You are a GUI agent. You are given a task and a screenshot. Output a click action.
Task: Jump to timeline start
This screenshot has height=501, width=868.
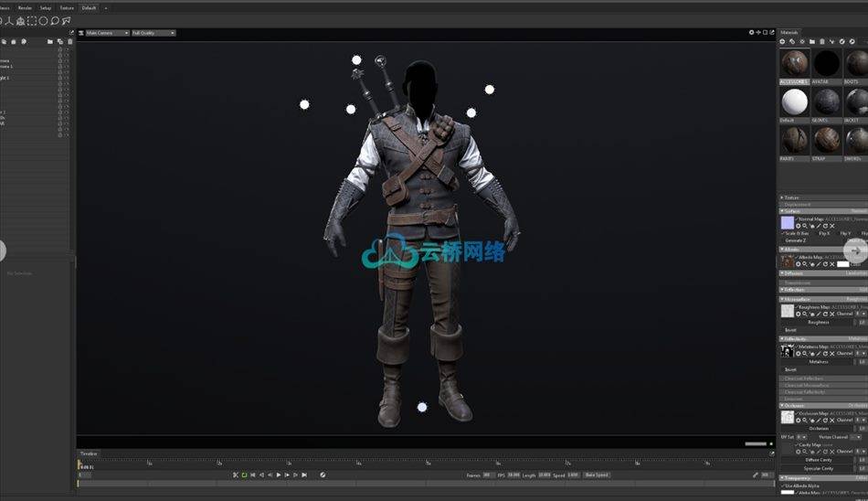(253, 475)
